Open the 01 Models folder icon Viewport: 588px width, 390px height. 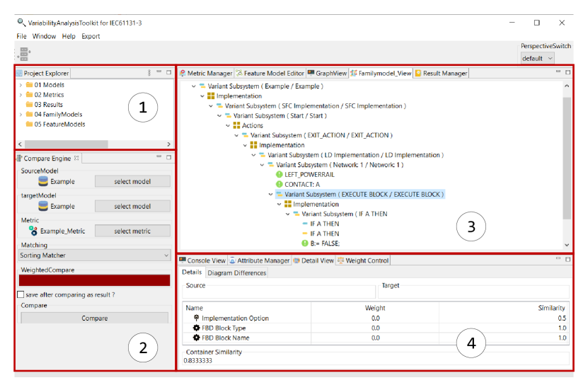pyautogui.click(x=29, y=85)
